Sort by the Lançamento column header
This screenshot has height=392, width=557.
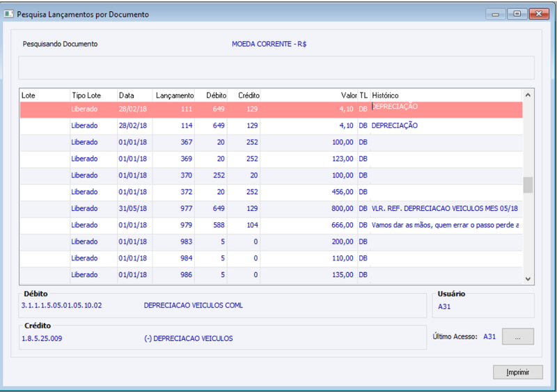coord(173,95)
